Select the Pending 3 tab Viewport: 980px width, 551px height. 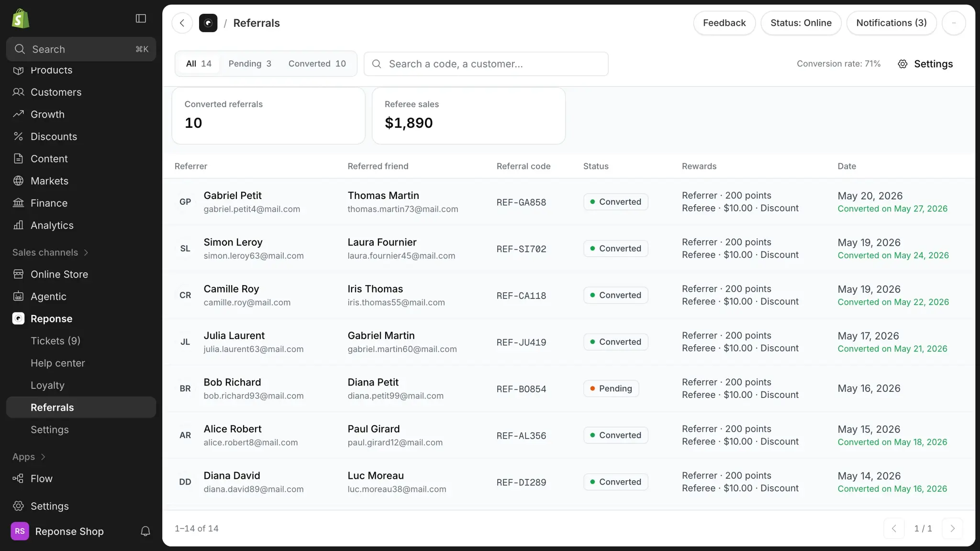point(250,64)
